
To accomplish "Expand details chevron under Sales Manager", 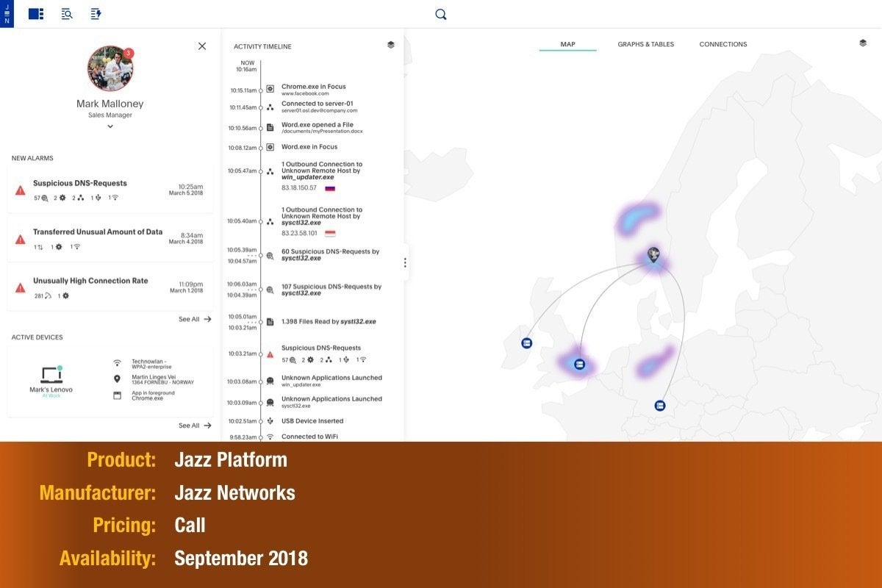I will click(110, 126).
